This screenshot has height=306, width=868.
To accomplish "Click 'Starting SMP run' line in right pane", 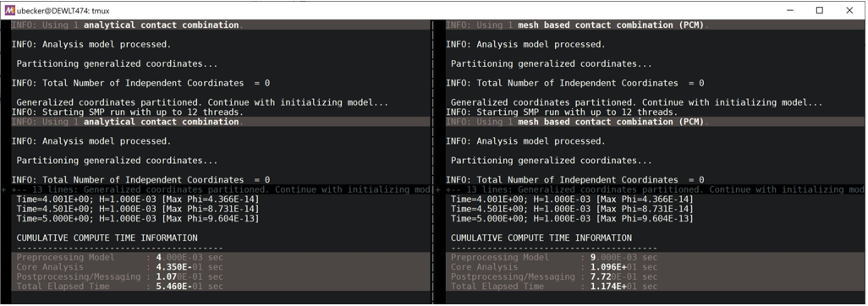I will 561,112.
